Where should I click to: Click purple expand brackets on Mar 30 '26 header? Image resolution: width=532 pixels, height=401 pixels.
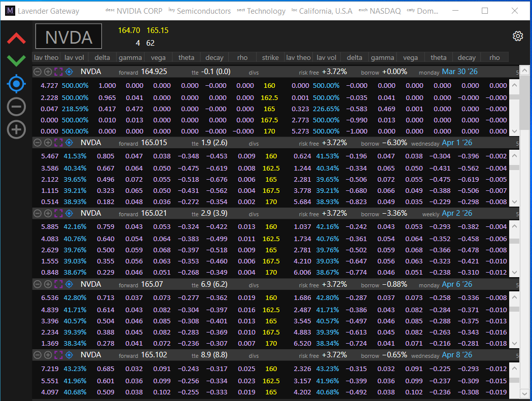click(58, 72)
